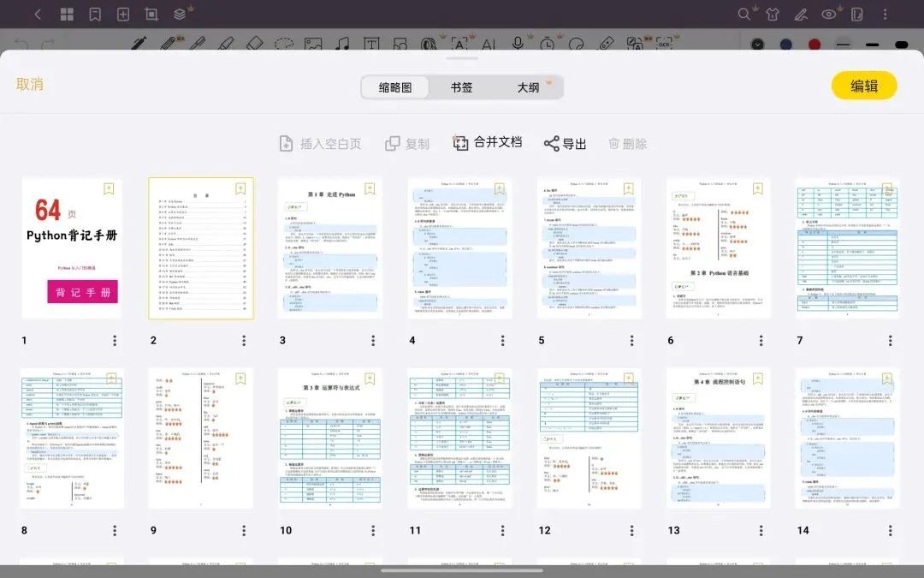Tap the sheet grabber handle at top
Image resolution: width=924 pixels, height=578 pixels.
point(462,58)
